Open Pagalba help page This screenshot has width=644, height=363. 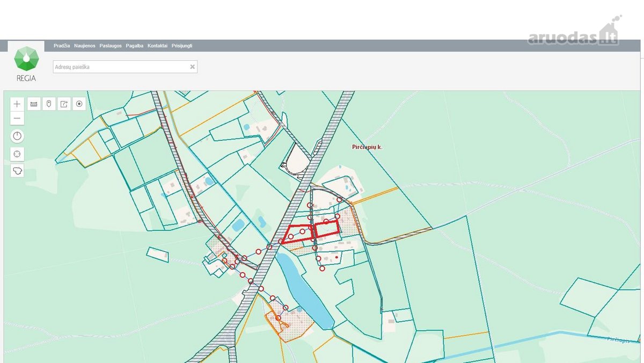[135, 46]
